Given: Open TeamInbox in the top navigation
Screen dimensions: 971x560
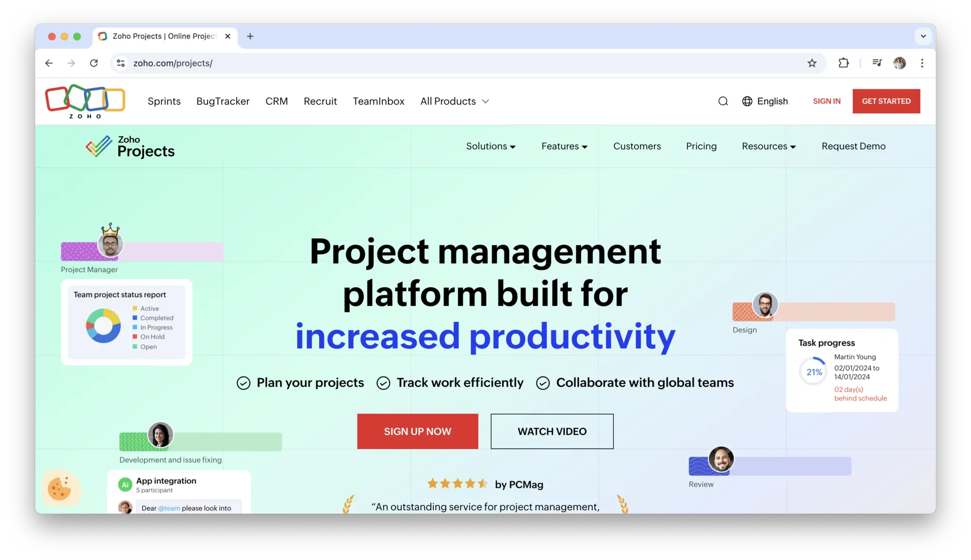Looking at the screenshot, I should [378, 101].
